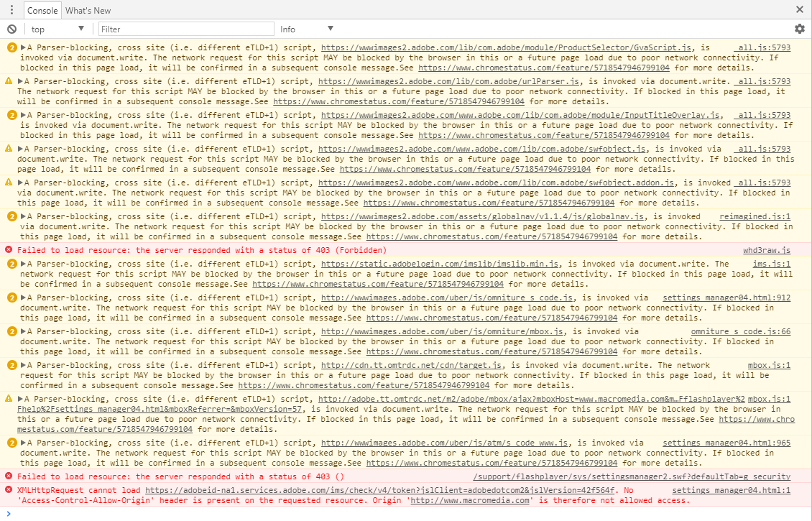Open the DevTools three-dot menu

tap(11, 10)
